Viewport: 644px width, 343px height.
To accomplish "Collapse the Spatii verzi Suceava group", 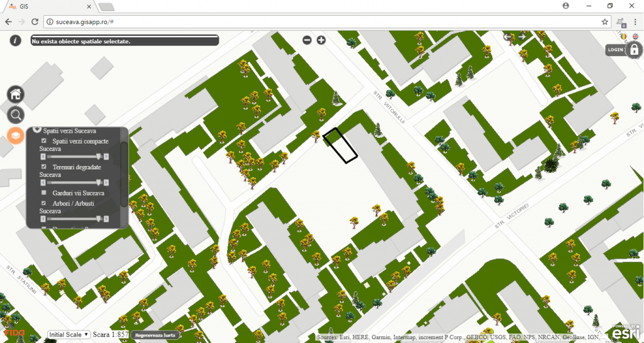I will point(37,130).
